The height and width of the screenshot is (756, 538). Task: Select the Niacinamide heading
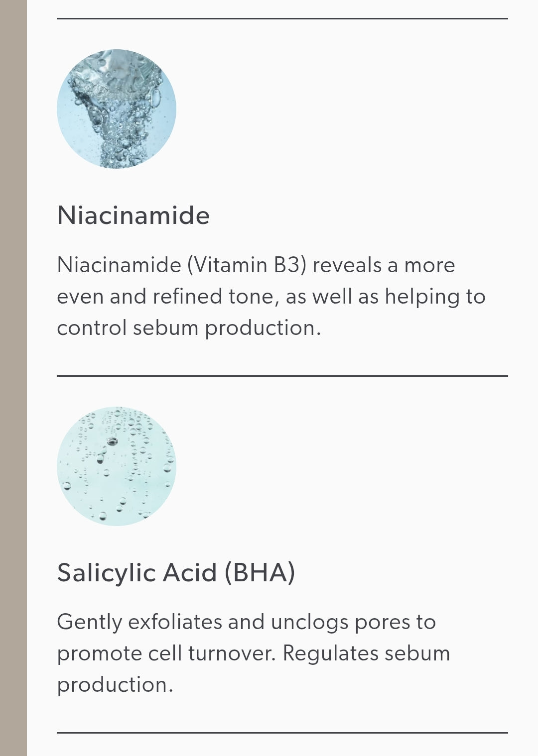tap(133, 215)
